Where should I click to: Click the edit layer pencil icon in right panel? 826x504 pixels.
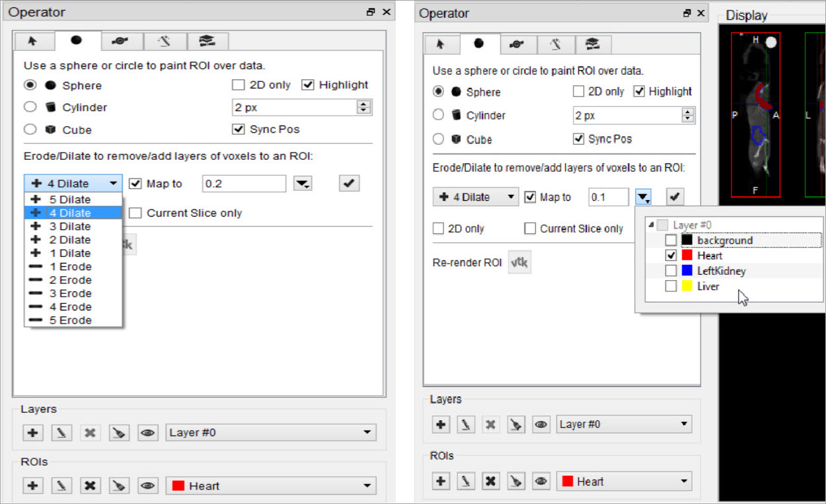click(466, 424)
